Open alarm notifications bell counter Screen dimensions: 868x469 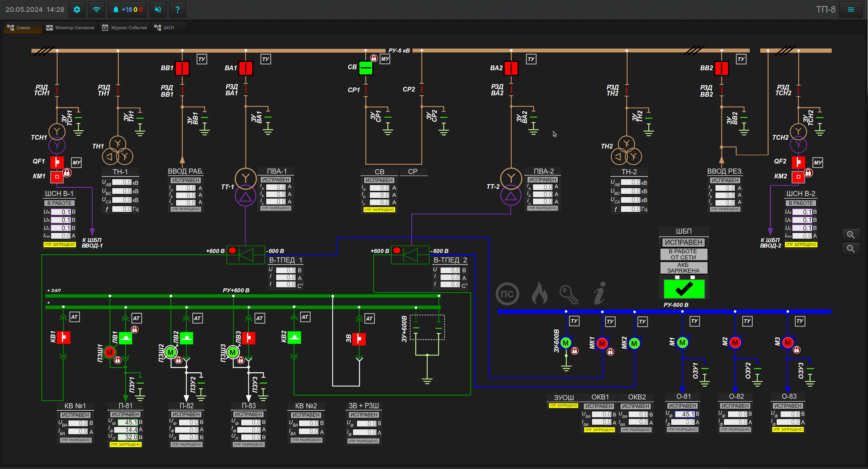point(128,9)
